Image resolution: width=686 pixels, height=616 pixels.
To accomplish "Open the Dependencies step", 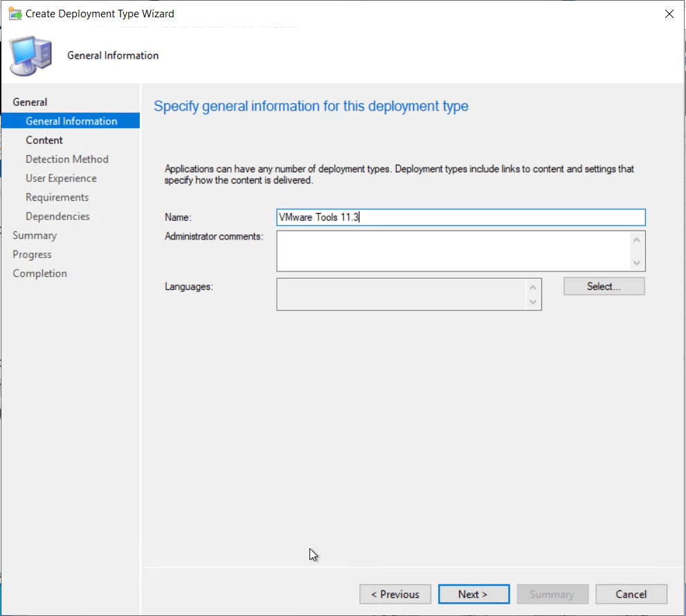I will [57, 217].
